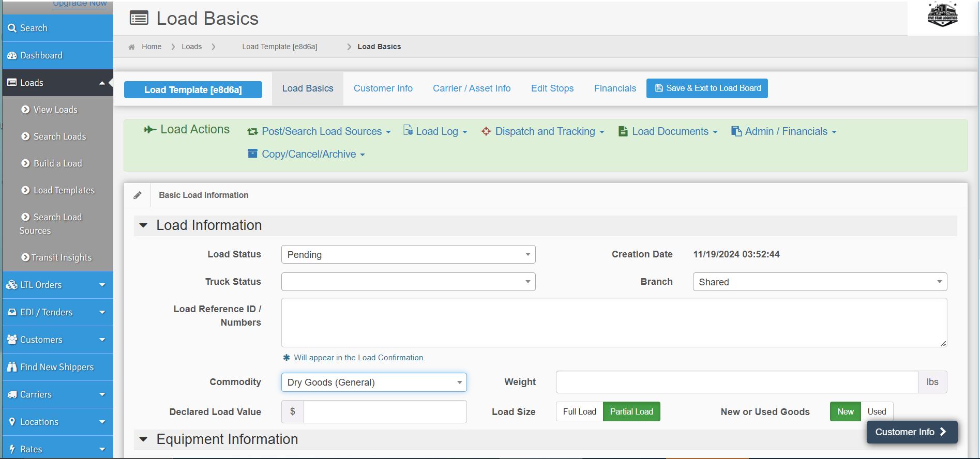The height and width of the screenshot is (459, 980).
Task: Click the View Loads arrow icon
Action: 25,110
